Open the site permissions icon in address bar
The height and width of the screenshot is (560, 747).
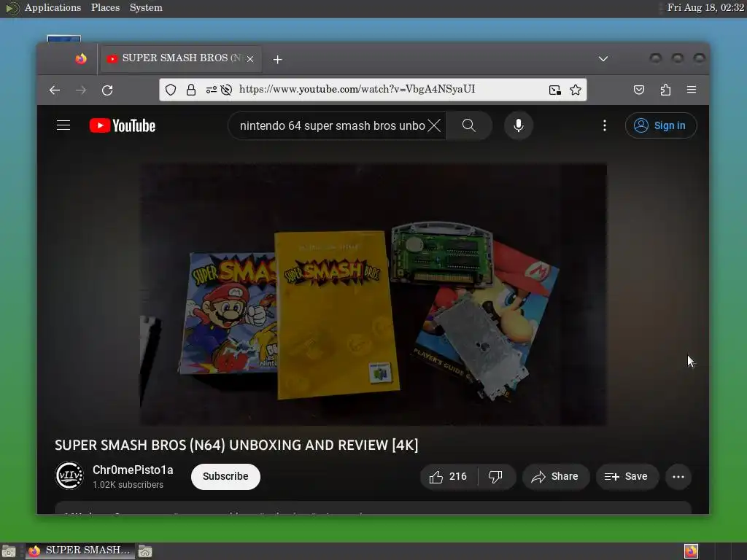tap(211, 90)
